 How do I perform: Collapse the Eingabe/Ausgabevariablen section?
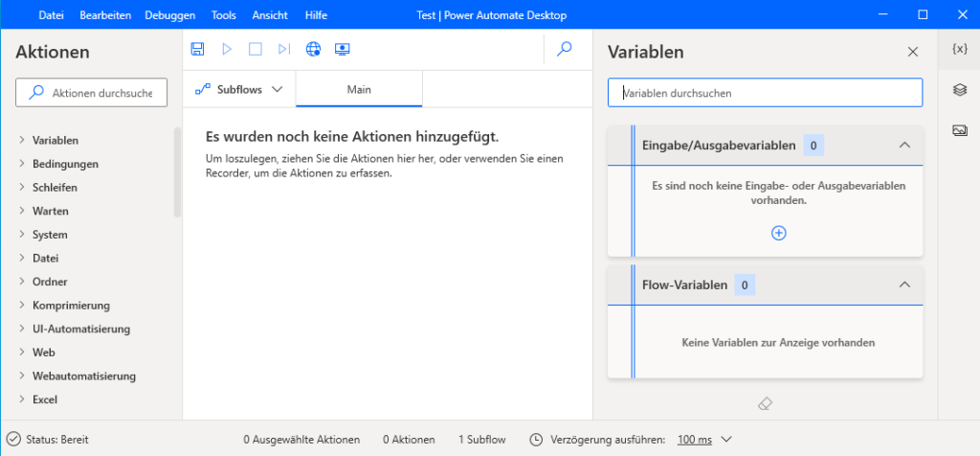[x=903, y=145]
